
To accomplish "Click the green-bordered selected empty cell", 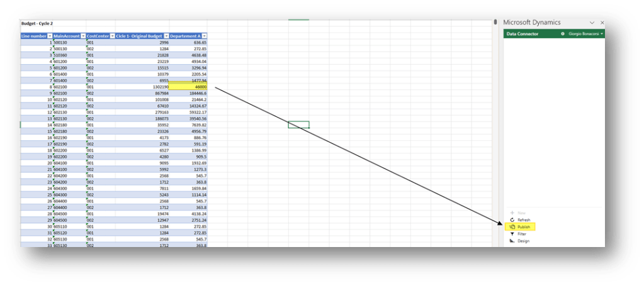I will (298, 124).
